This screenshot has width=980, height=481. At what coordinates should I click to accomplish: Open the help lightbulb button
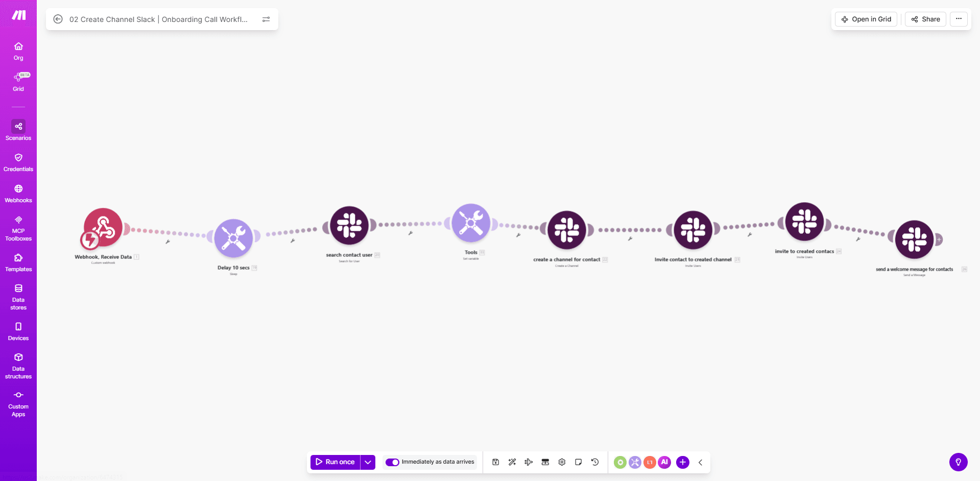pyautogui.click(x=959, y=462)
